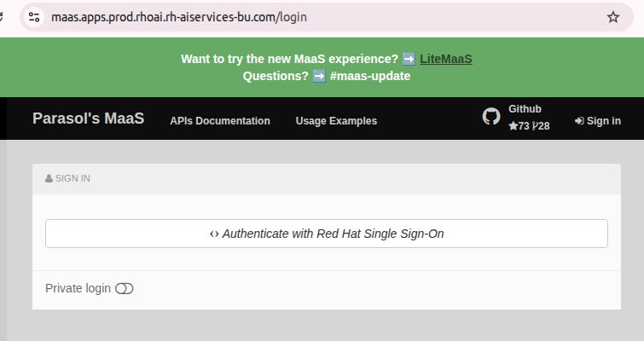Click the URL address bar field
644x341 pixels.
pyautogui.click(x=327, y=17)
